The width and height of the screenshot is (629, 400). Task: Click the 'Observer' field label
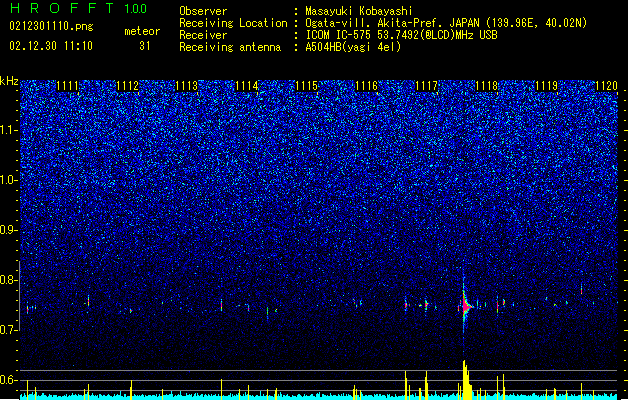point(203,11)
